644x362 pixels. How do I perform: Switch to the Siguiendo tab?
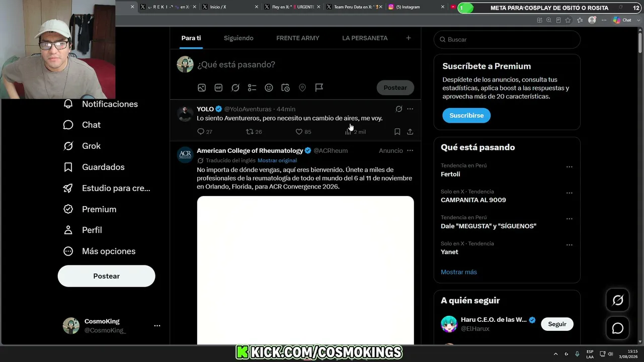(x=238, y=38)
